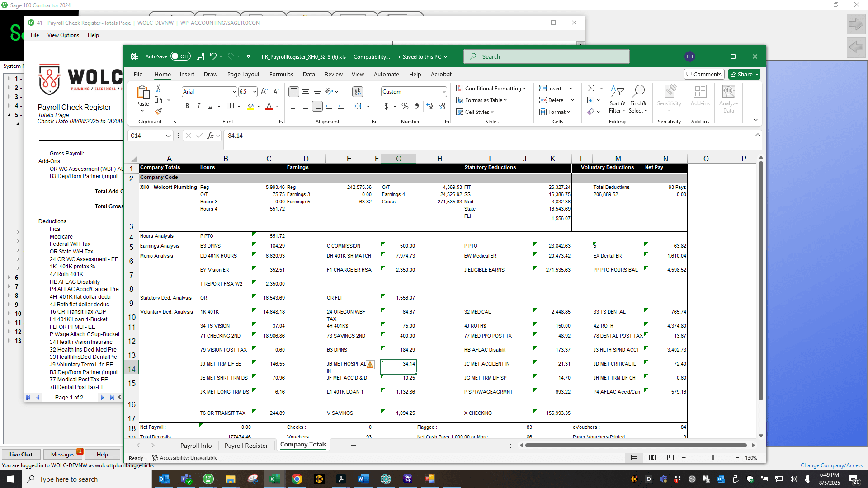Center align the cell text
Screen dimensions: 868x488
click(x=306, y=106)
